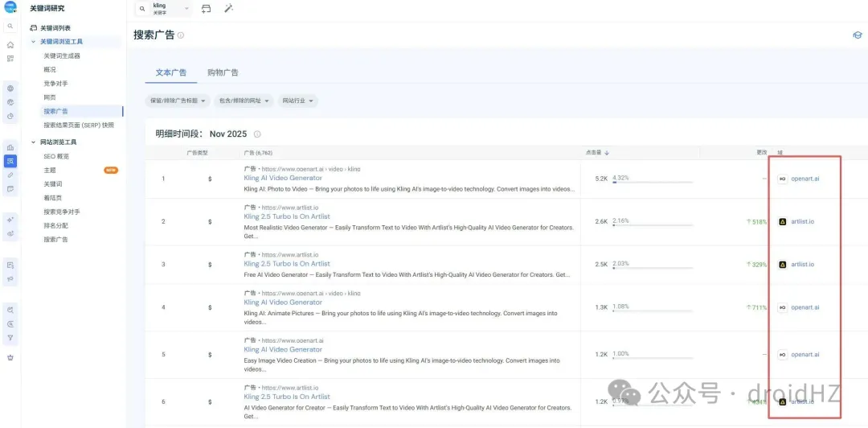
Task: Collapse the 网站浏览工具 sidebar section
Action: 33,142
